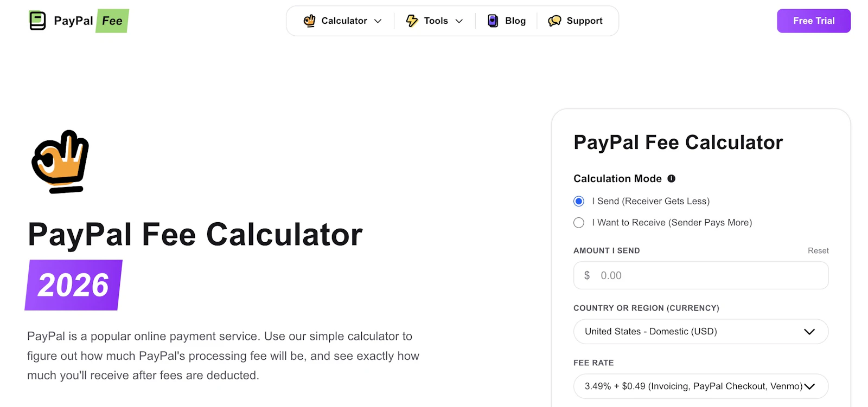Click the PayPal Fee logo icon
The width and height of the screenshot is (868, 407).
click(37, 20)
